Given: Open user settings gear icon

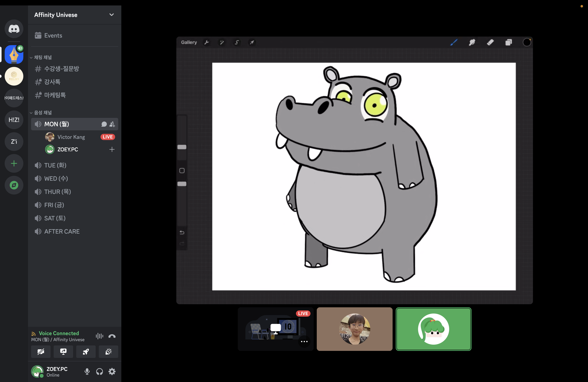Looking at the screenshot, I should pyautogui.click(x=112, y=371).
